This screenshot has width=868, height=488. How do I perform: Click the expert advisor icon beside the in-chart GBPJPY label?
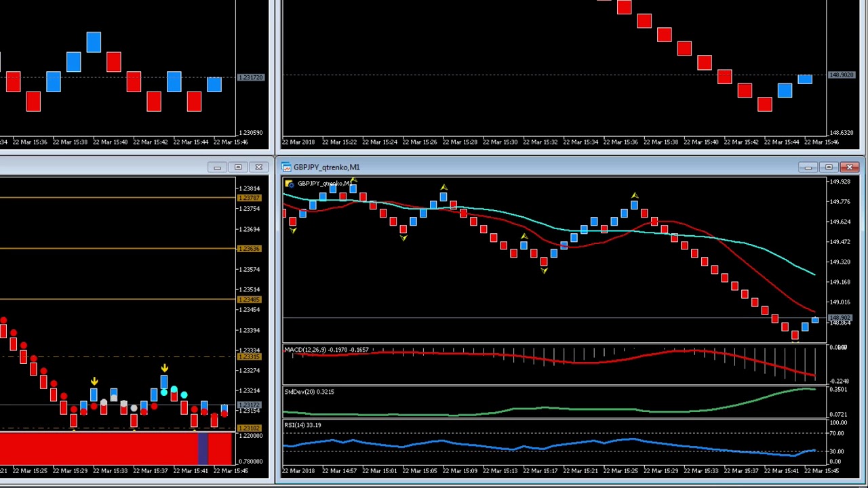coord(290,184)
